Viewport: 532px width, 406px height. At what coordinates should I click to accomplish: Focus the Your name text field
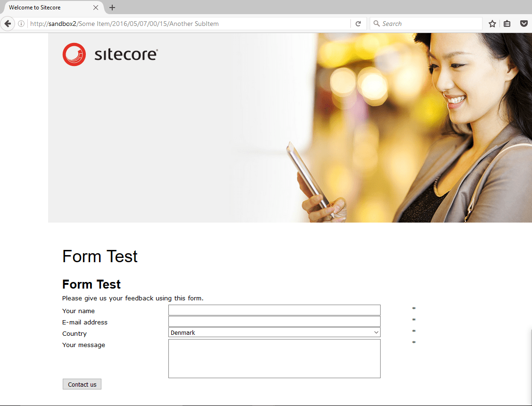click(x=274, y=310)
